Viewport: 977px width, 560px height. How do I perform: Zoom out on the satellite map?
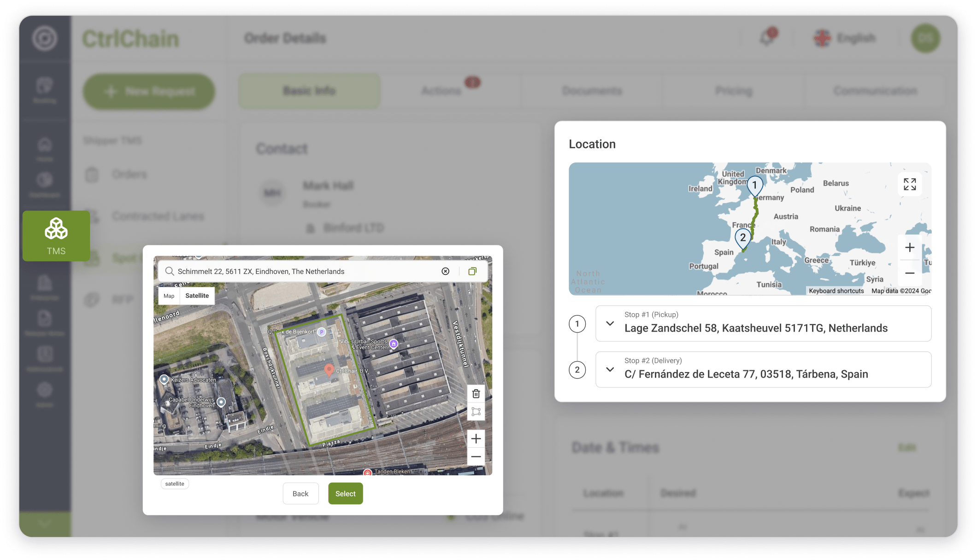476,457
